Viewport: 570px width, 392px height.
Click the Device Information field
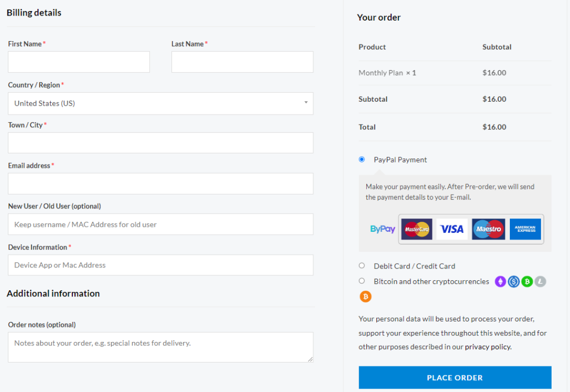160,265
